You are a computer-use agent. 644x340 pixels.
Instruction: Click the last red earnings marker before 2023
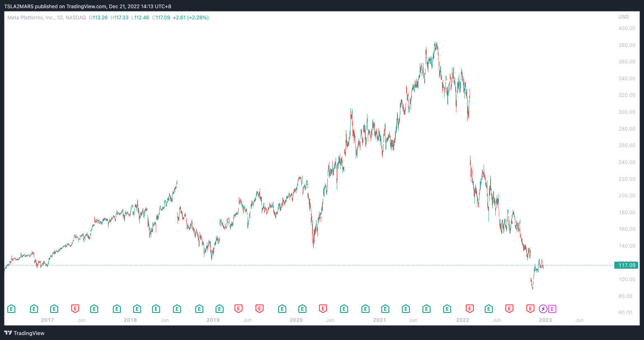pos(530,309)
